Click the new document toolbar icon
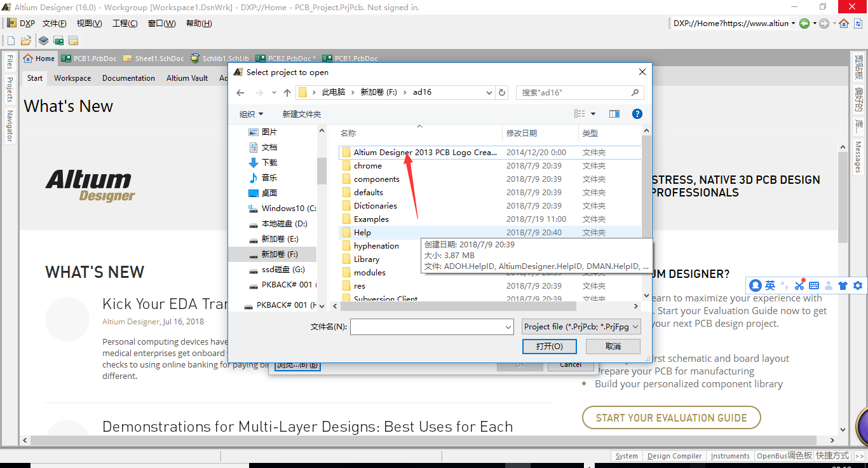868x468 pixels. pyautogui.click(x=11, y=41)
